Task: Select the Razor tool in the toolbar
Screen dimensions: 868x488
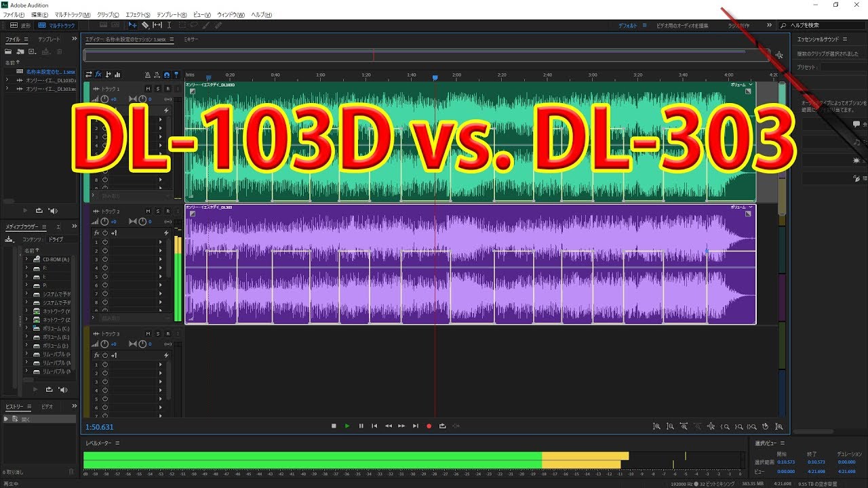Action: pos(144,25)
